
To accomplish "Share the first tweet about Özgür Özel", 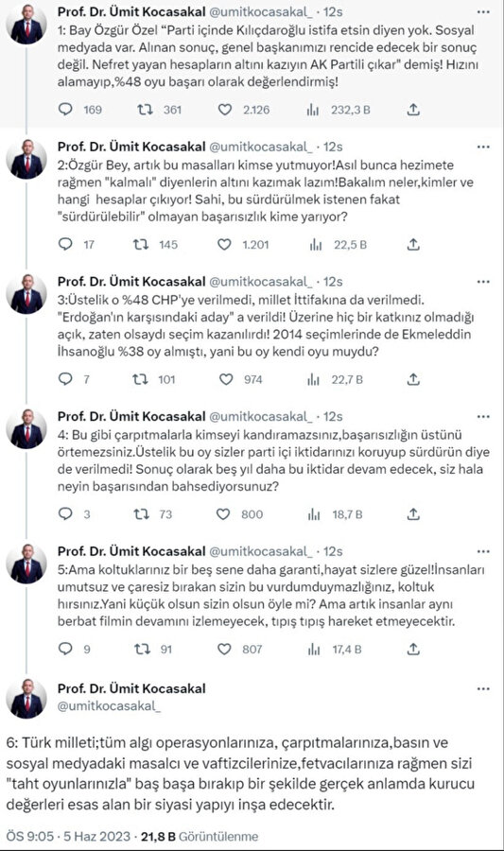I will (x=413, y=110).
